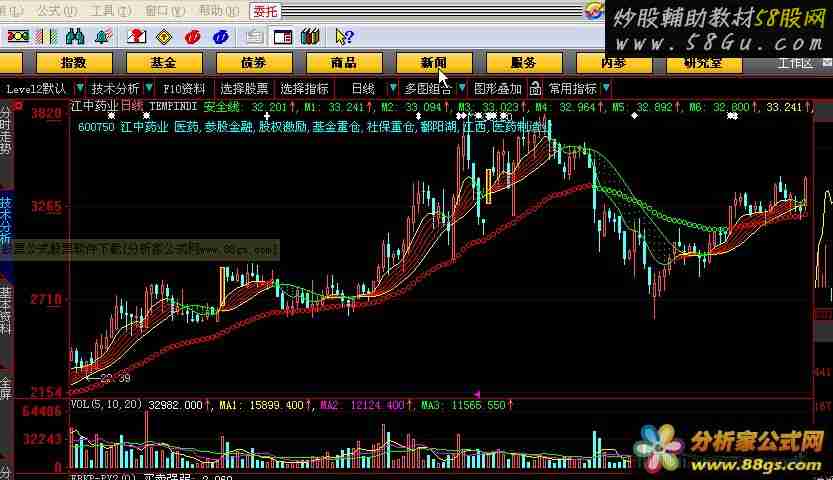
Task: Click the 医药 sector tag
Action: [x=186, y=127]
